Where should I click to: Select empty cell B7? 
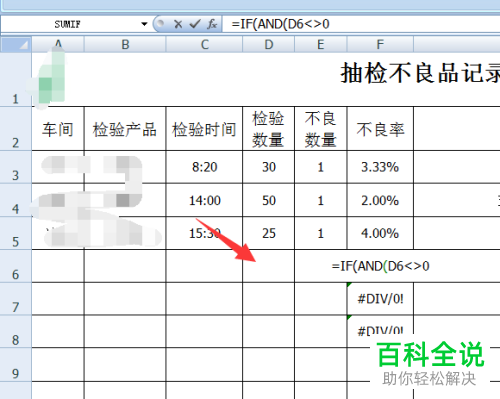pos(125,299)
